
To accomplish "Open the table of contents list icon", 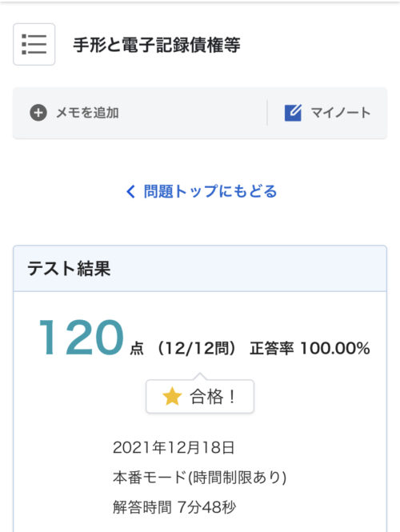I will pos(34,44).
